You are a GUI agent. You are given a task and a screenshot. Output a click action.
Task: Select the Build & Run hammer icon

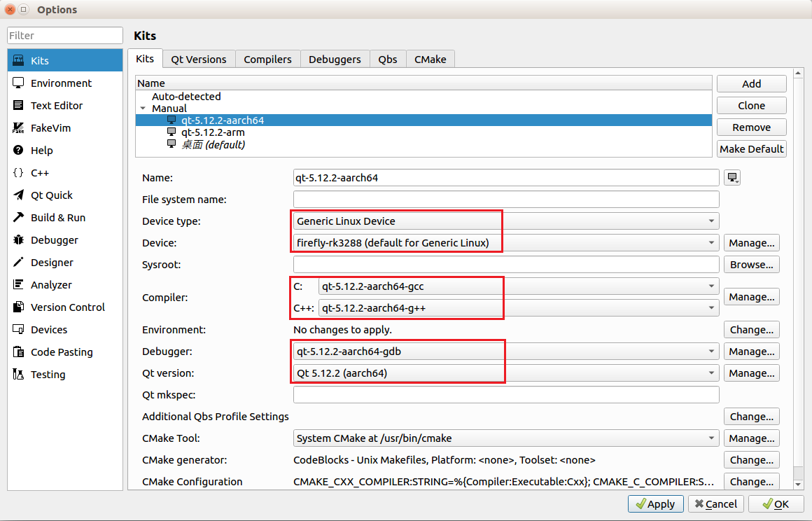coord(19,218)
